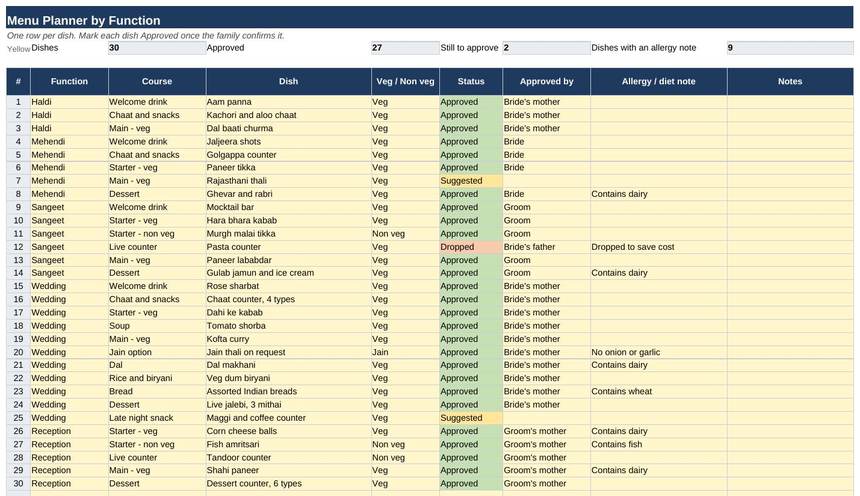The height and width of the screenshot is (496, 860).
Task: Select the Live counter cell for Sangeet
Action: click(157, 247)
